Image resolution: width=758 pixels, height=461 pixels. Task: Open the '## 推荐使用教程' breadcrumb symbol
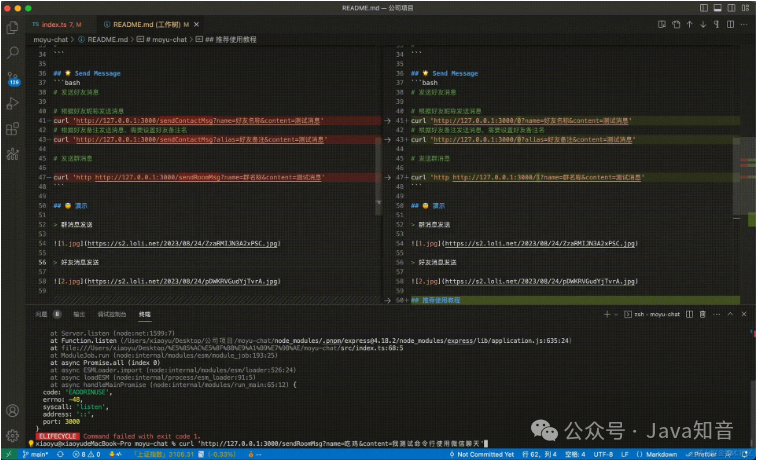[226, 40]
